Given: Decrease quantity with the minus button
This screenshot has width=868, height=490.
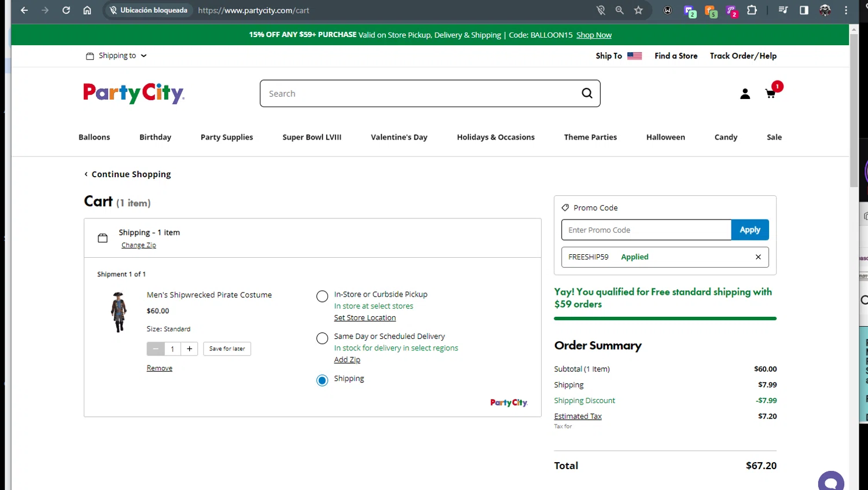Looking at the screenshot, I should click(x=156, y=349).
